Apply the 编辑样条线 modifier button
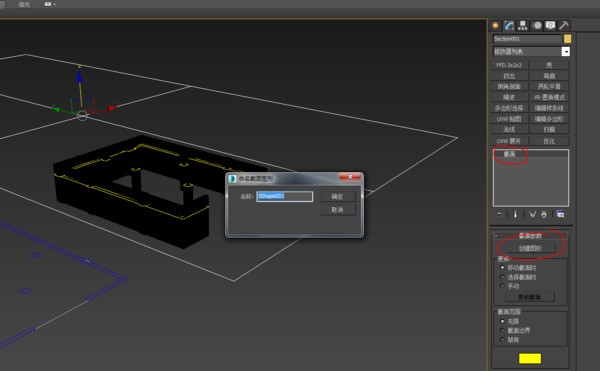 coord(549,108)
